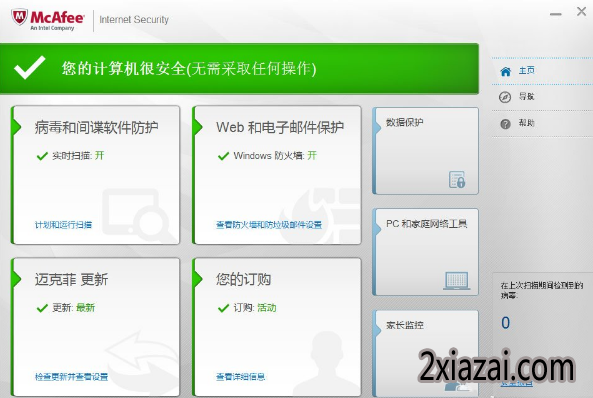Minimize the McAfee window
593x398 pixels.
pos(556,14)
